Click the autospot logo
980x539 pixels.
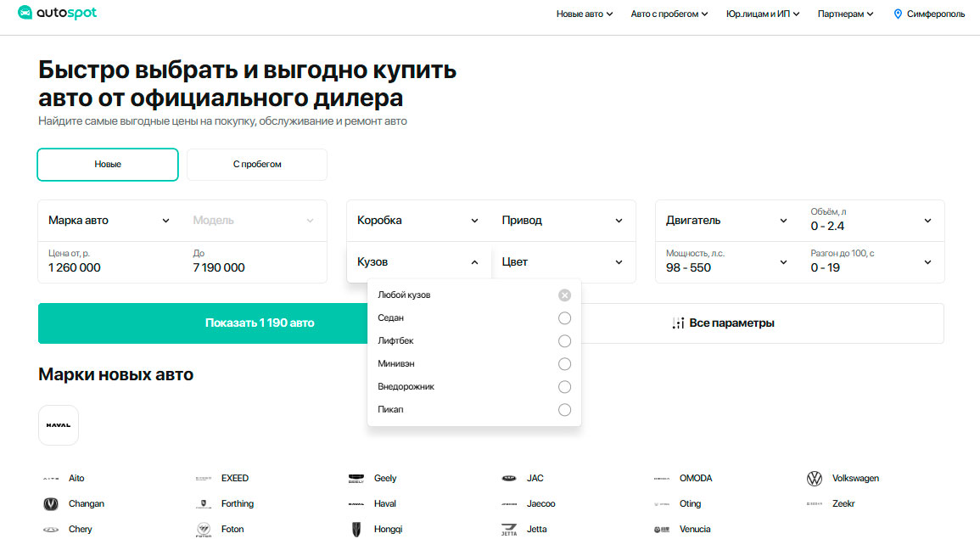click(58, 13)
